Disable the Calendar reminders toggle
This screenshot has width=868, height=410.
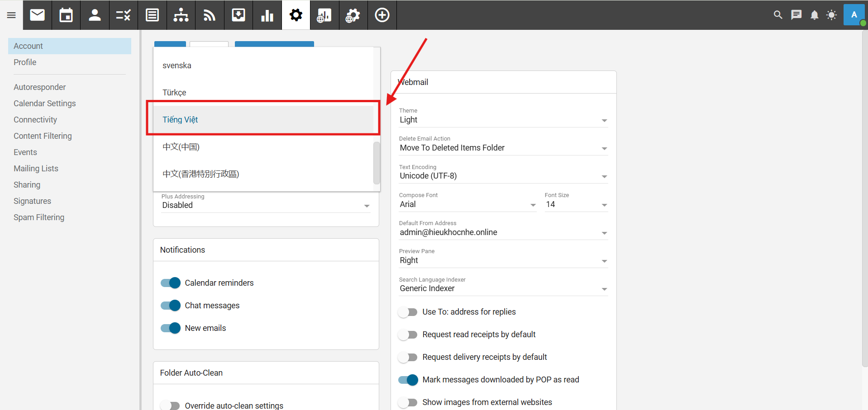point(171,283)
